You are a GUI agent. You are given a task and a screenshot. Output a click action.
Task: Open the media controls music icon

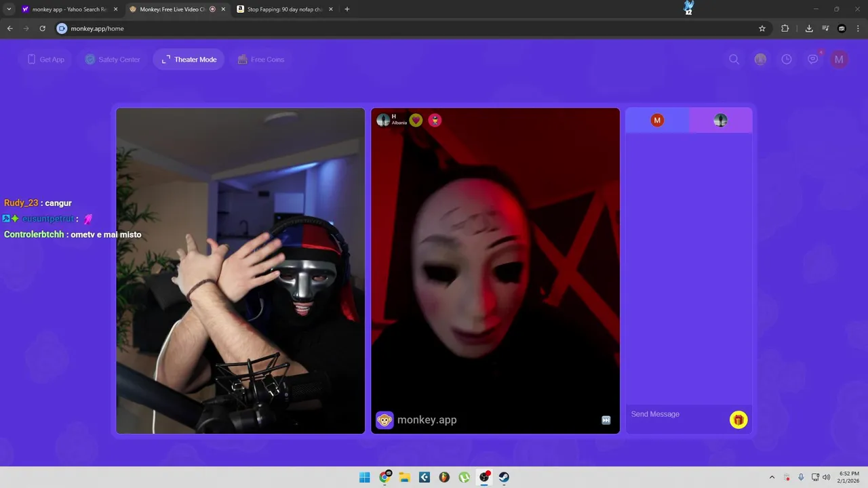pyautogui.click(x=825, y=28)
